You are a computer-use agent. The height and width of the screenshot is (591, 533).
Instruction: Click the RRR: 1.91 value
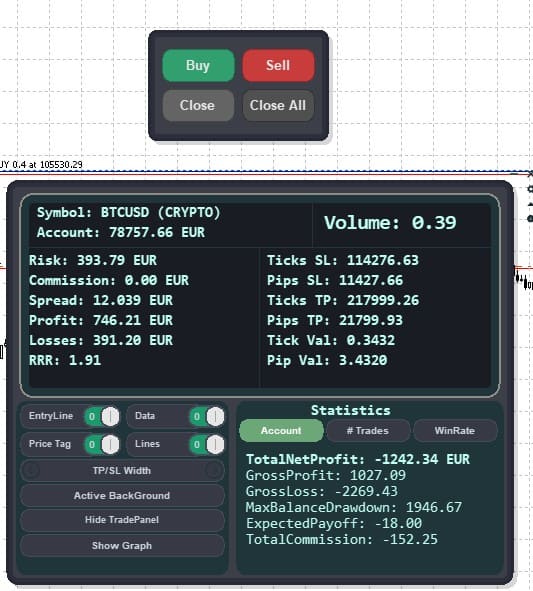pyautogui.click(x=65, y=360)
